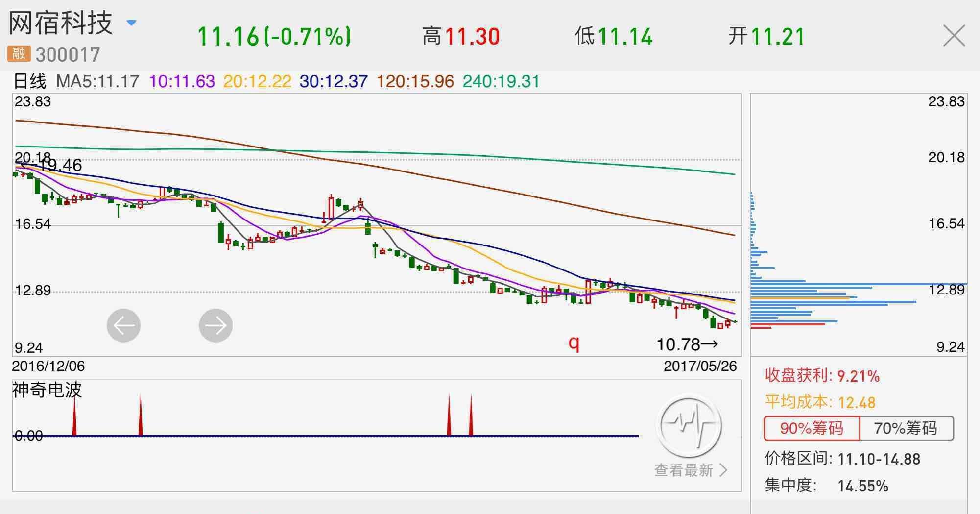
Task: Click the orange average cost bar
Action: click(800, 298)
